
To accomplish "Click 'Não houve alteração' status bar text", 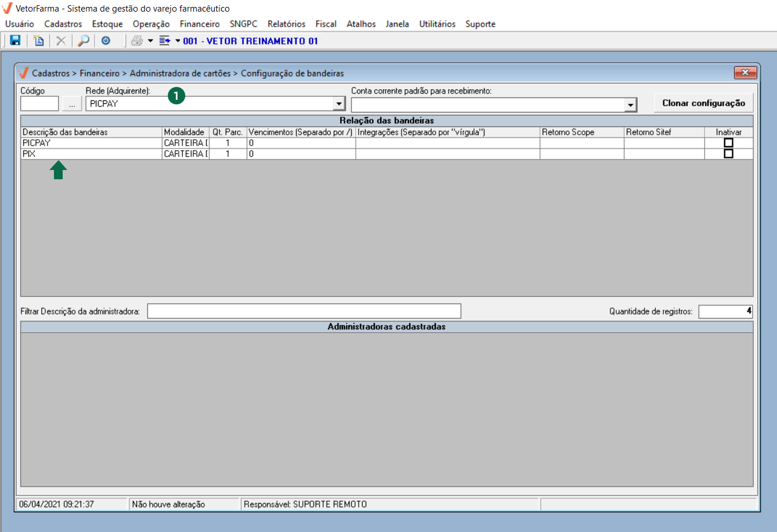I will pyautogui.click(x=169, y=504).
